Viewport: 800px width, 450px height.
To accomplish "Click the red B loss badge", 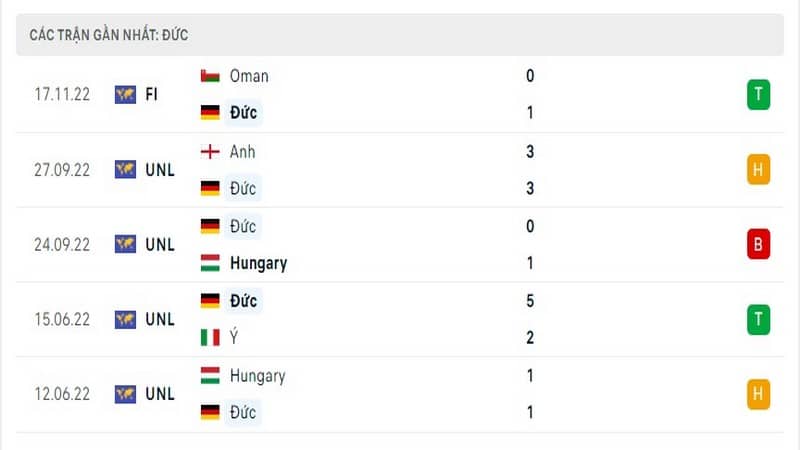I will pyautogui.click(x=758, y=244).
